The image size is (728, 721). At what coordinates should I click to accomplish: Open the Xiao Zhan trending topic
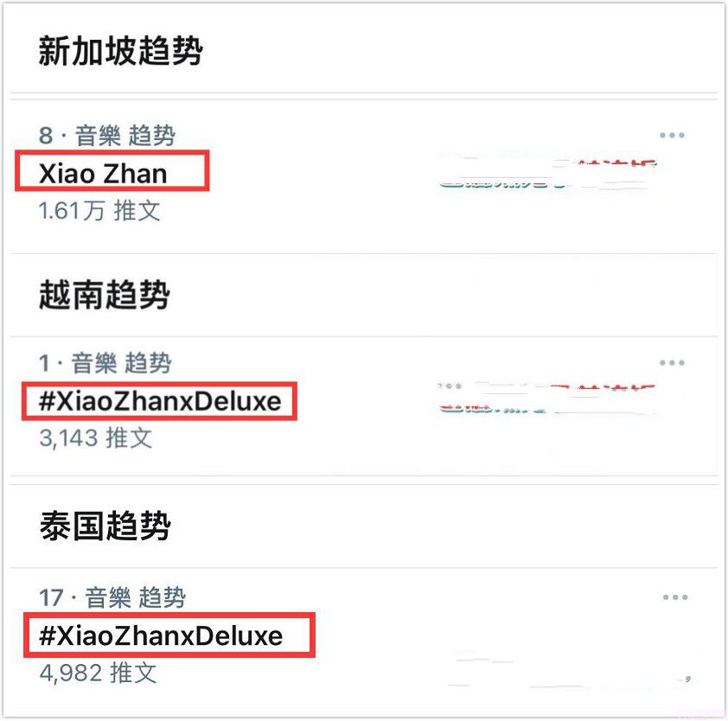103,174
